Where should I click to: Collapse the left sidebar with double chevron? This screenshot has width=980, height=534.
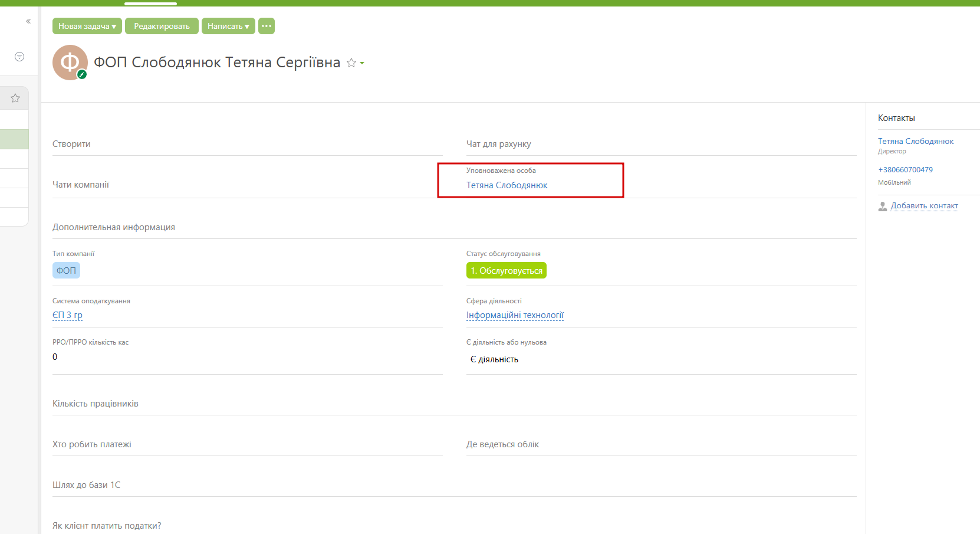[x=28, y=21]
